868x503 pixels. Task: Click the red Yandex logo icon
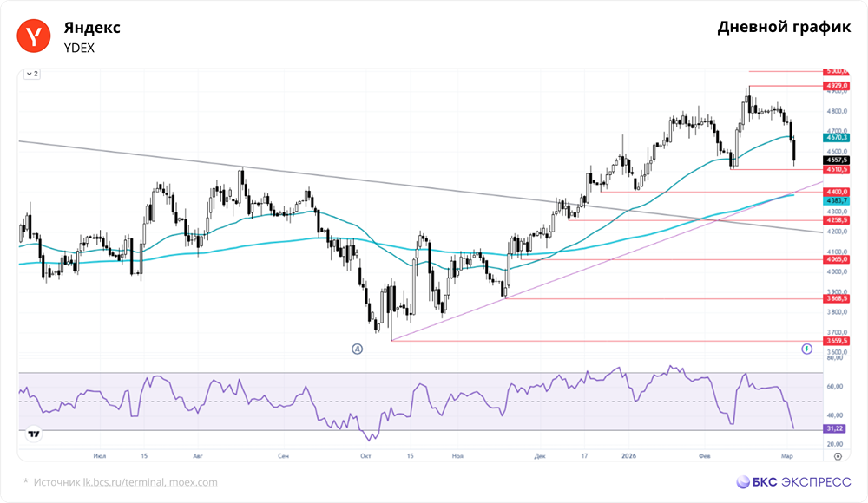34,36
